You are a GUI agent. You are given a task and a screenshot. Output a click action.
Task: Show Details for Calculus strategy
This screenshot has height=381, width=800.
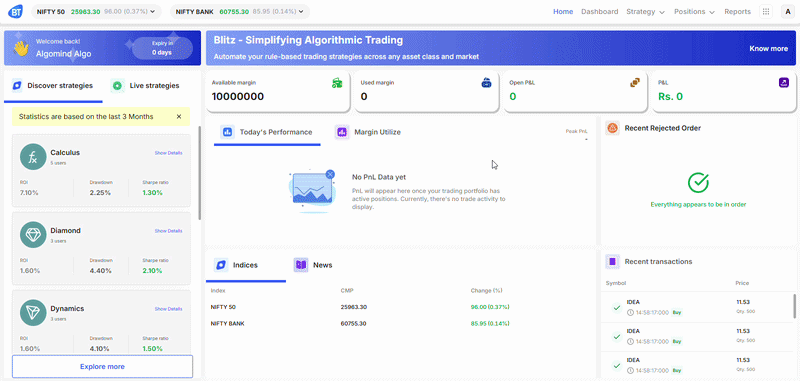168,153
